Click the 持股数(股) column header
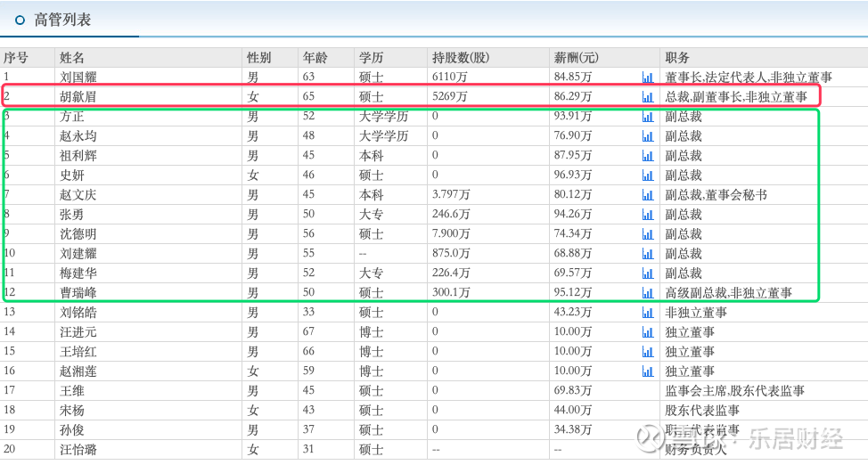The image size is (868, 465). tap(461, 58)
